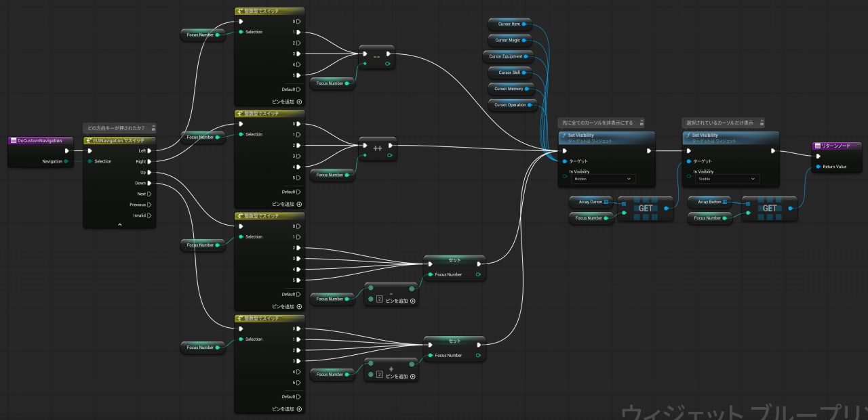This screenshot has height=420, width=868.
Task: Click the grid pin icon on Array Button
Action: tap(725, 202)
